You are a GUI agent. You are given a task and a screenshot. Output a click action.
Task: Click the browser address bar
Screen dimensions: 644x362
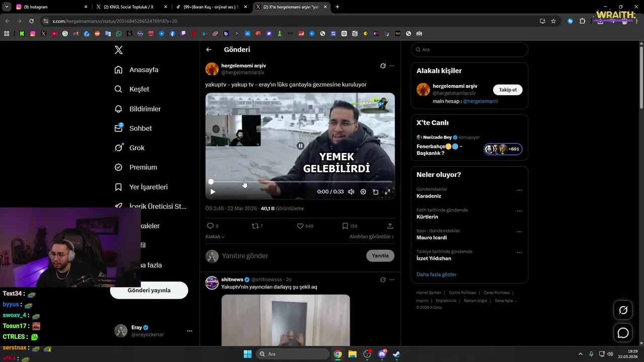point(292,21)
